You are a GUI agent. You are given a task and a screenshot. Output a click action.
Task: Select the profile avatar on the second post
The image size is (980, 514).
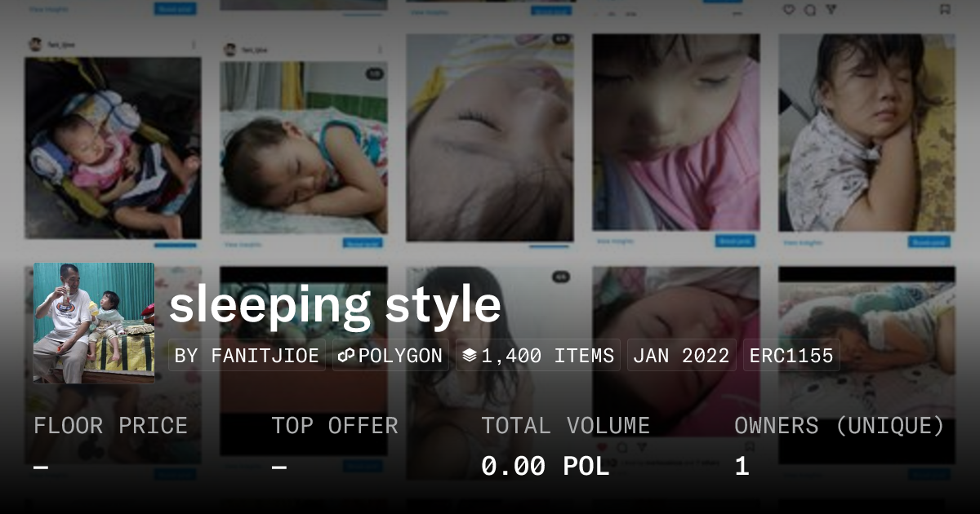click(228, 50)
